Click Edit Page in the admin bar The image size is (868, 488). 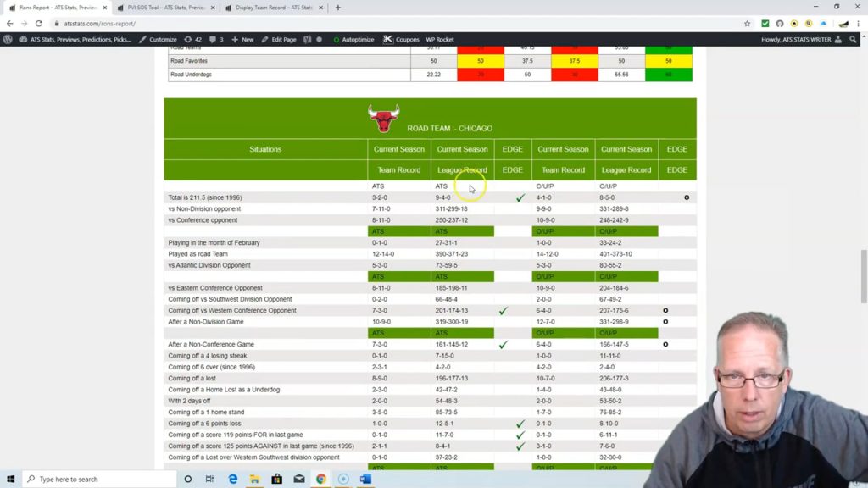[278, 39]
